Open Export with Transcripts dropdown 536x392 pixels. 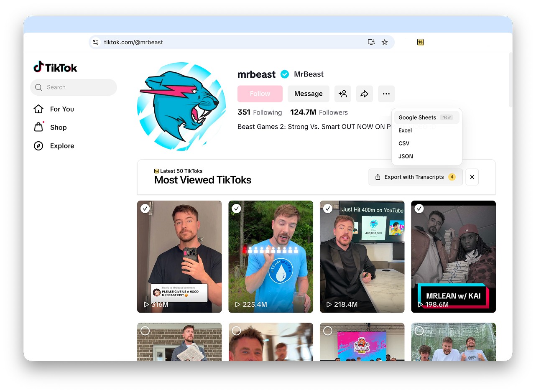pos(416,177)
